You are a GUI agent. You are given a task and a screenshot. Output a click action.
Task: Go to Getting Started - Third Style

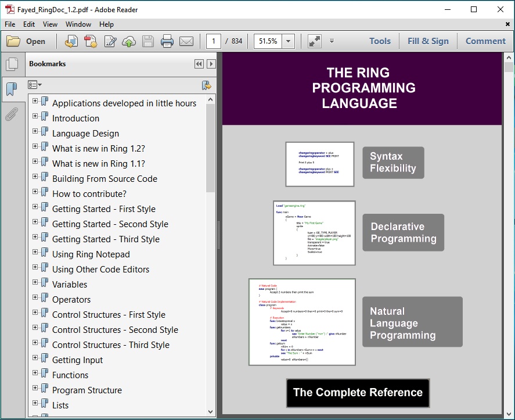tap(106, 239)
